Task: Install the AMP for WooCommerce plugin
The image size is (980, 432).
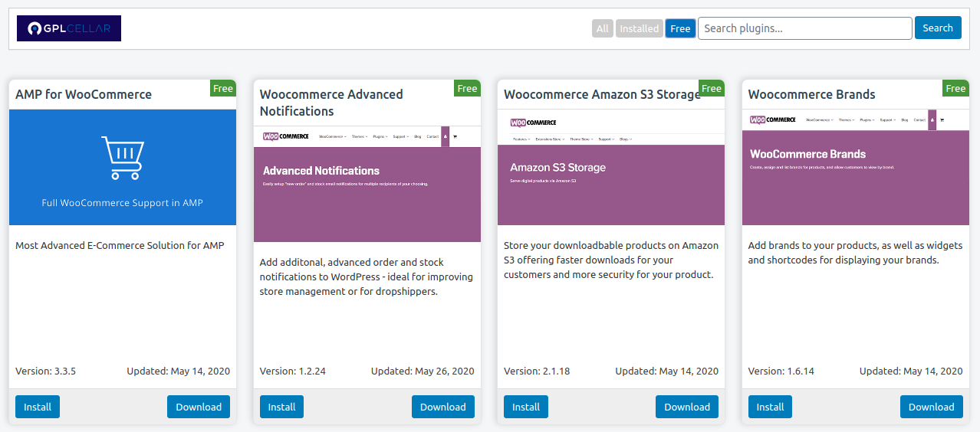Action: (x=38, y=407)
